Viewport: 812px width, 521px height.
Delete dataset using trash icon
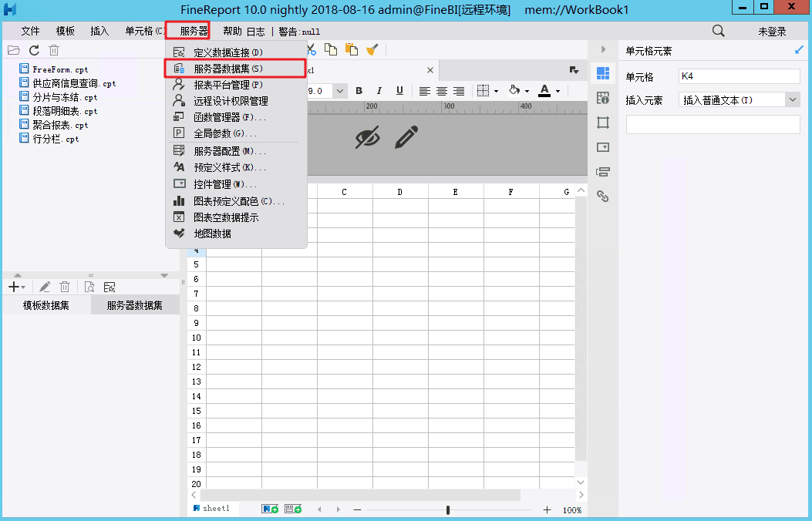(65, 287)
